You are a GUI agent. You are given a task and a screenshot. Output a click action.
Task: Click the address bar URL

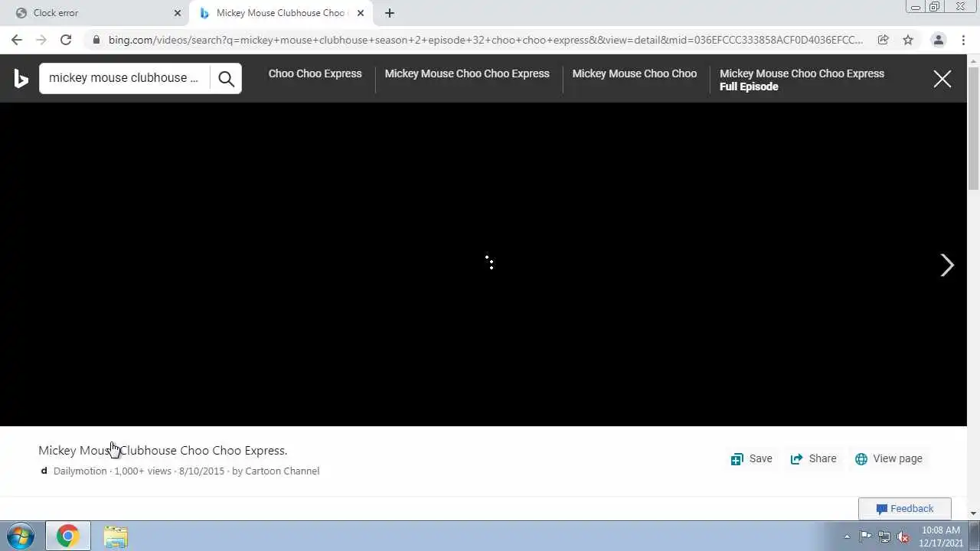coord(485,40)
